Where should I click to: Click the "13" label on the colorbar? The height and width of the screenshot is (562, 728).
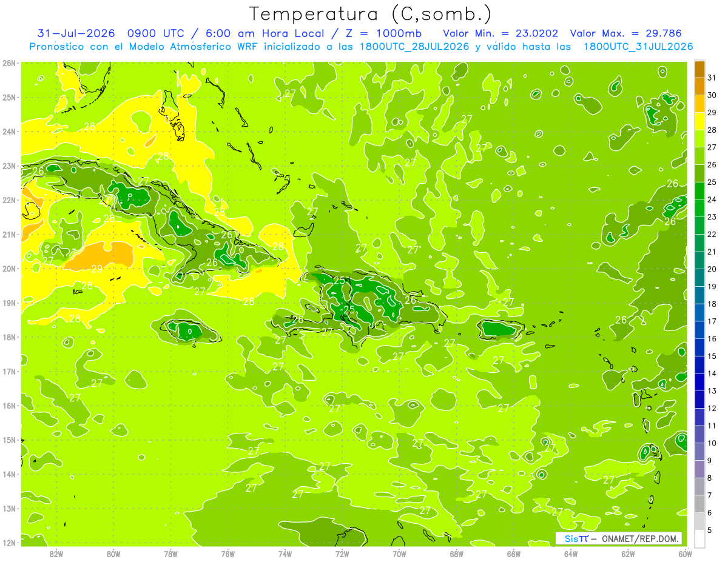tap(712, 390)
